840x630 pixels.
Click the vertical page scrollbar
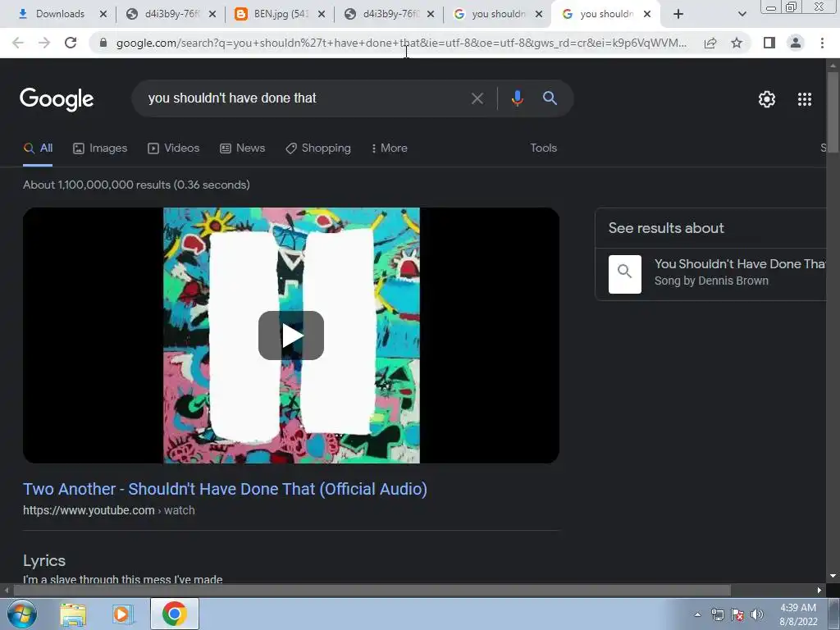point(833,112)
